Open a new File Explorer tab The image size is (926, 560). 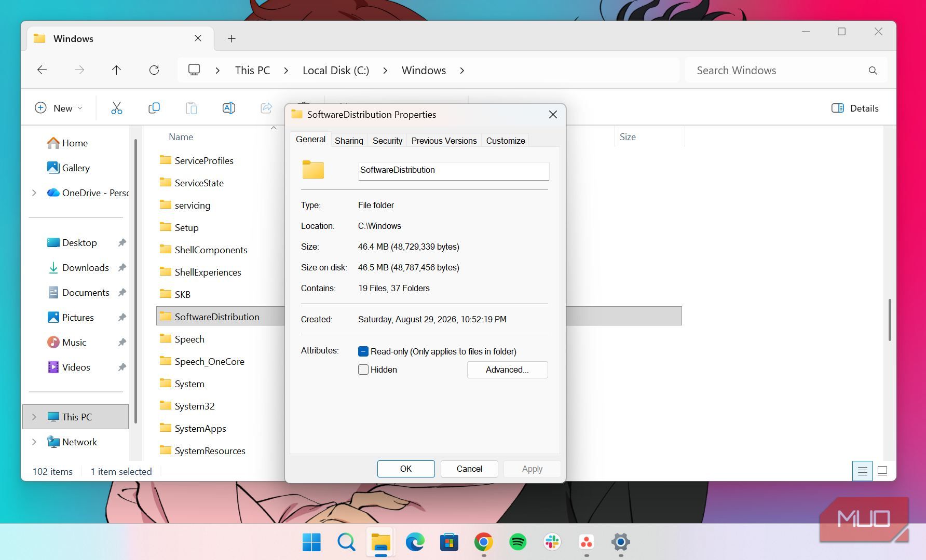click(231, 38)
